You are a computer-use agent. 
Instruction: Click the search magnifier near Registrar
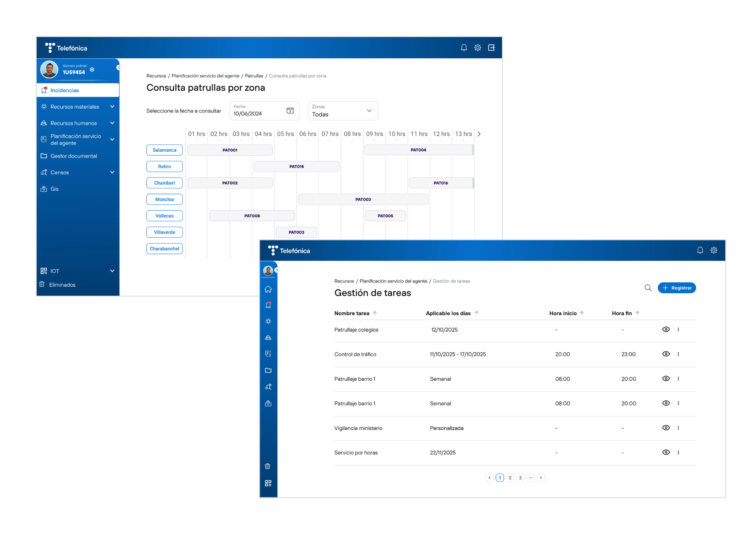pos(648,288)
